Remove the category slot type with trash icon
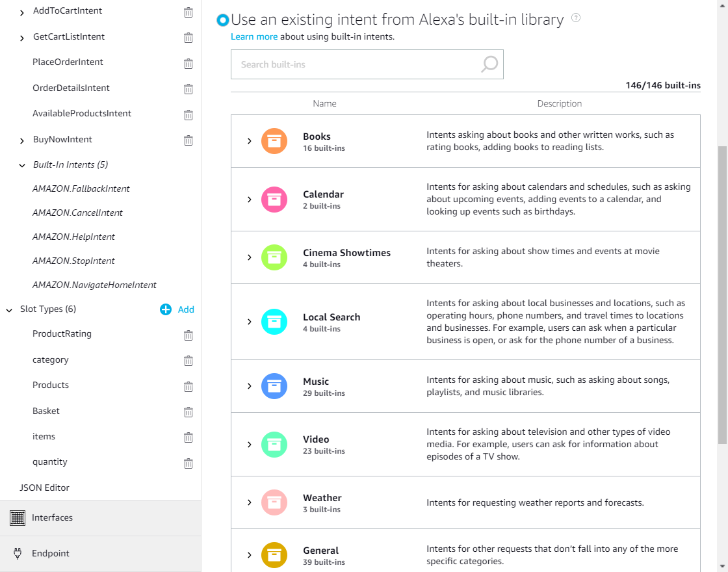This screenshot has height=572, width=728. coord(188,361)
